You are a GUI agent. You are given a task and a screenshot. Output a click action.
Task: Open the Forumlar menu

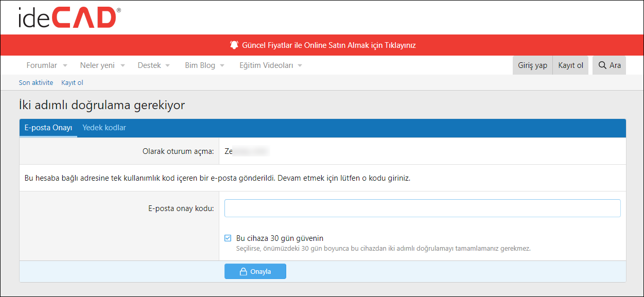point(42,65)
